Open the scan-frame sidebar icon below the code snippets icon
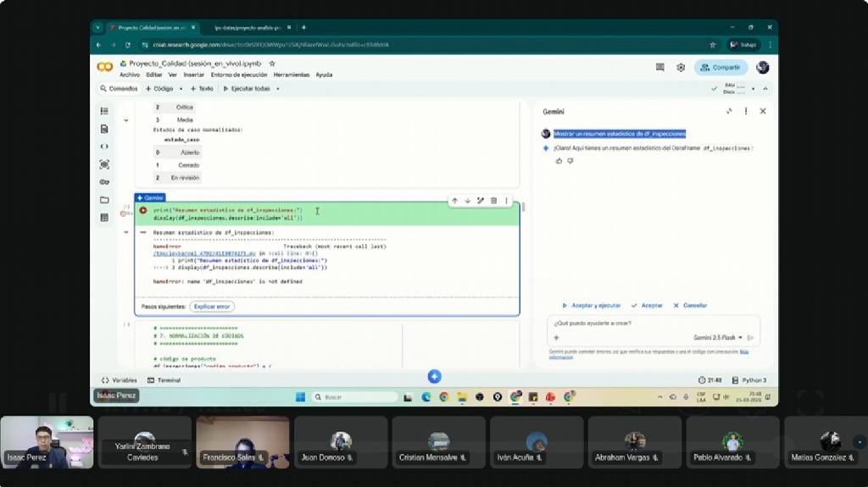The width and height of the screenshot is (868, 487). 104,164
